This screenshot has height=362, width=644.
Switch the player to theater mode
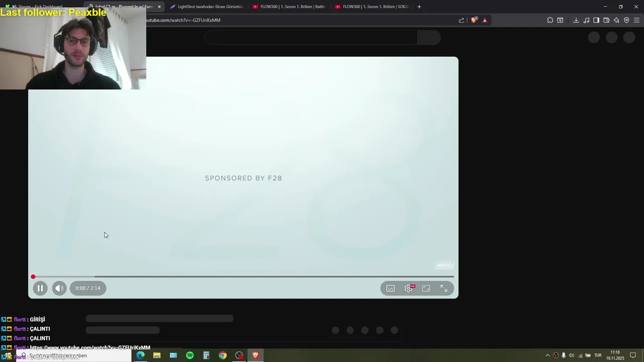click(426, 288)
